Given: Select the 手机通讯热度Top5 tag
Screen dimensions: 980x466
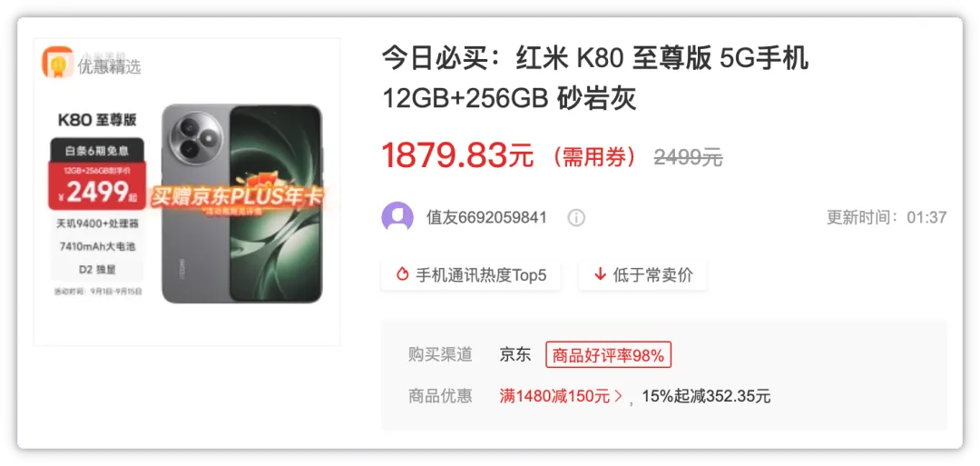Looking at the screenshot, I should tap(471, 275).
